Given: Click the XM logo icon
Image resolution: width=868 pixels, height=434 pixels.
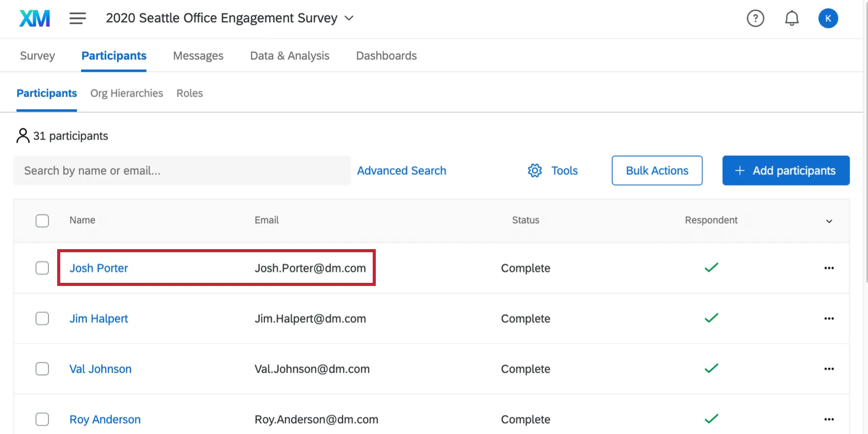Looking at the screenshot, I should (x=35, y=18).
